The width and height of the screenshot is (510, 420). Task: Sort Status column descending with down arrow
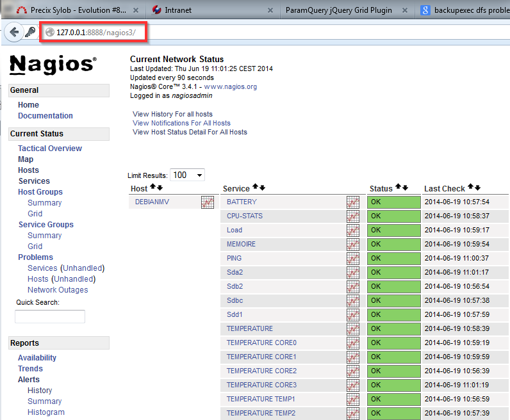click(405, 188)
